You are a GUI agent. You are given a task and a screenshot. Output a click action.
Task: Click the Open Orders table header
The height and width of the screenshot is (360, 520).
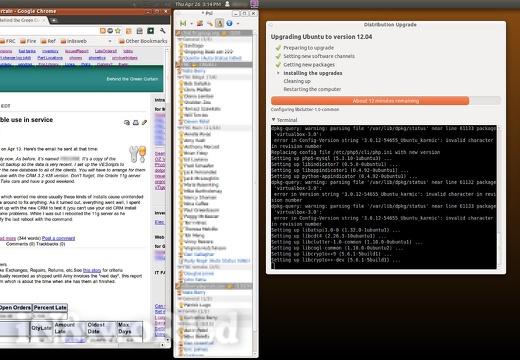click(x=15, y=307)
